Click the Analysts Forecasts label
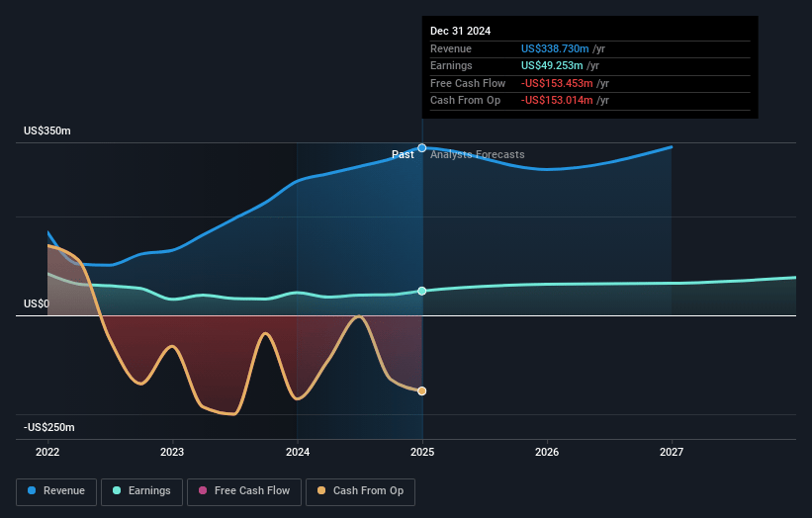 click(x=478, y=154)
